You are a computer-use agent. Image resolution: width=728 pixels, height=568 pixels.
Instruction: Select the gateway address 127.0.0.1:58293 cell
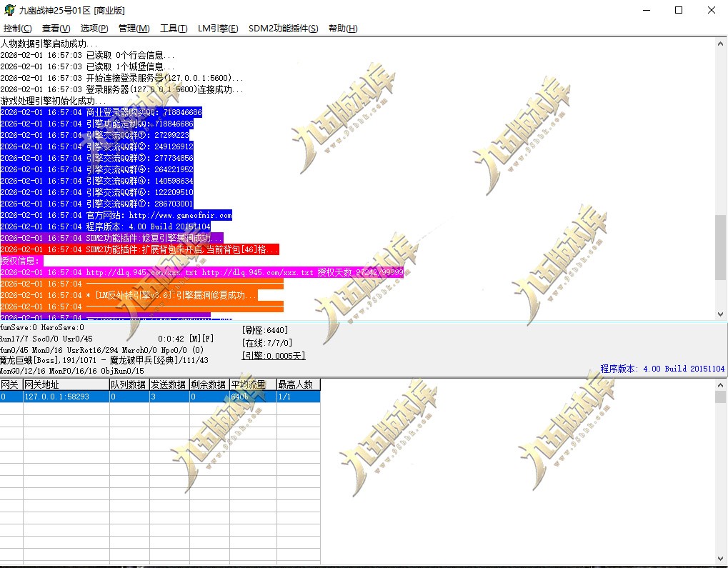(66, 397)
